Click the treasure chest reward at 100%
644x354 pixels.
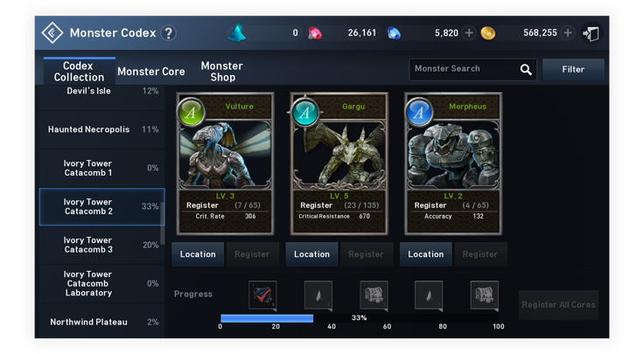tap(485, 295)
